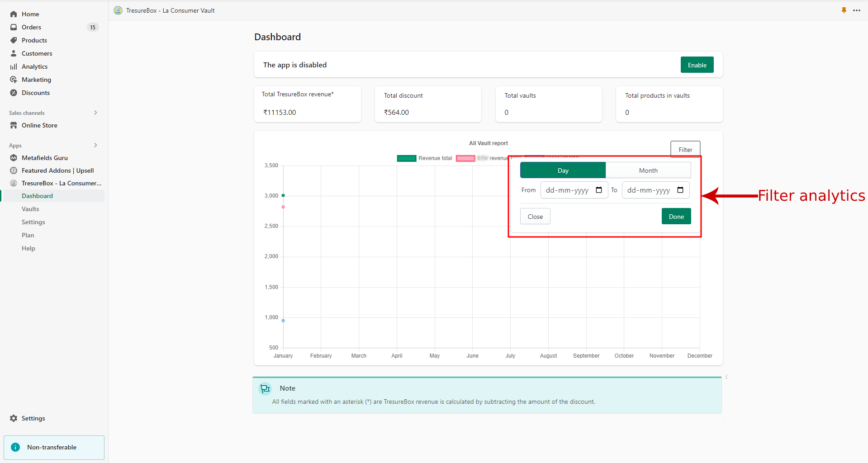Click the Orders inbox icon
Image resolution: width=868 pixels, height=463 pixels.
[14, 27]
